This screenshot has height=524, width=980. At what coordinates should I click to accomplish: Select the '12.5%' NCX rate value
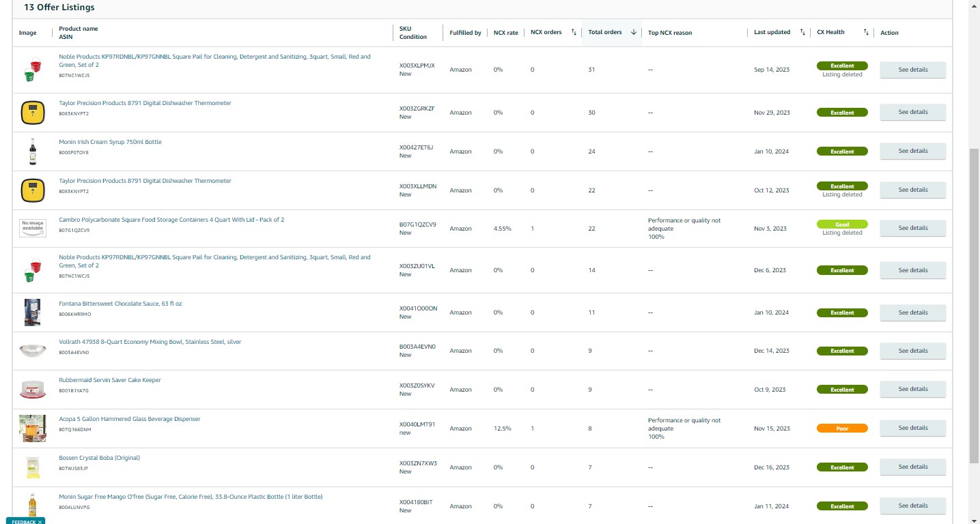[x=502, y=428]
